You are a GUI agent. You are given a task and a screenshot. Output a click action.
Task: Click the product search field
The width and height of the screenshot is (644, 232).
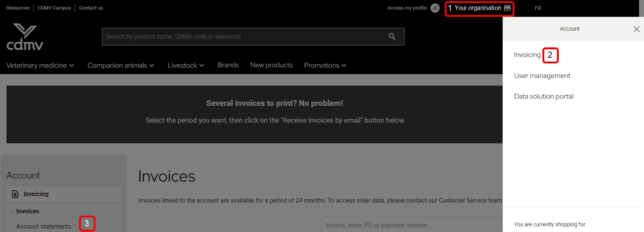253,37
